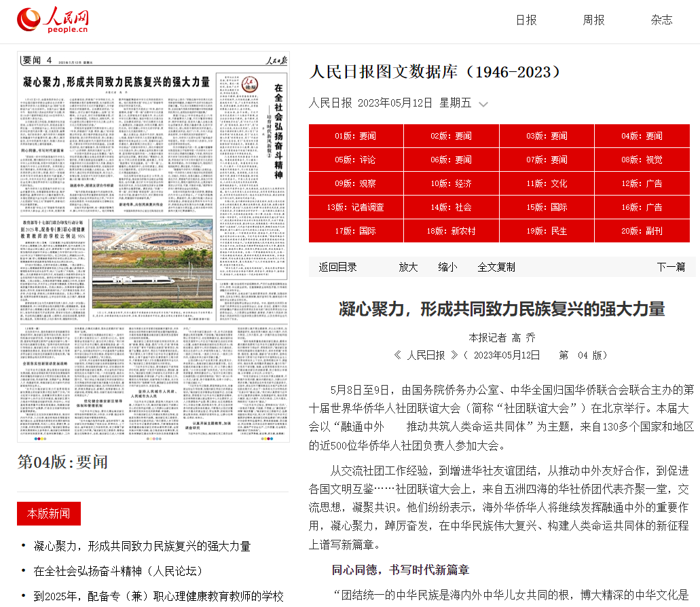Select page 05版: 评论
Image resolution: width=700 pixels, height=607 pixels.
pyautogui.click(x=356, y=160)
